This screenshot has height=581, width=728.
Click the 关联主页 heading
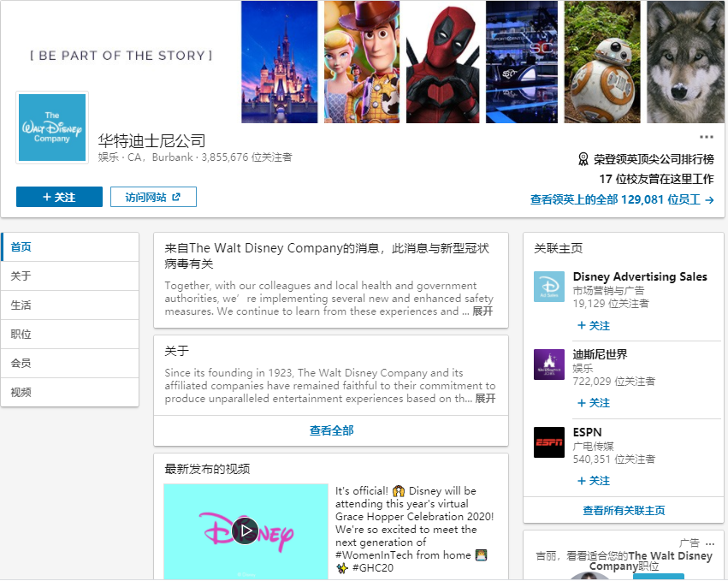[558, 248]
